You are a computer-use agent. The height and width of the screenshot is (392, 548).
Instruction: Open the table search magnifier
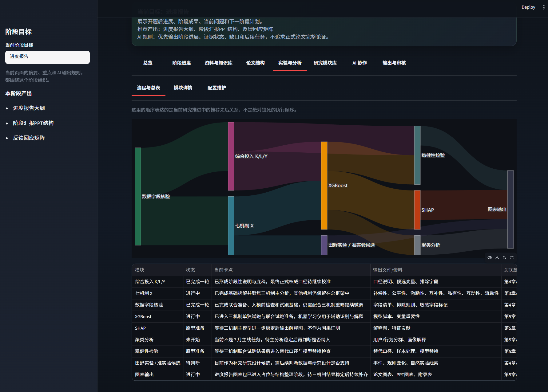[504, 258]
